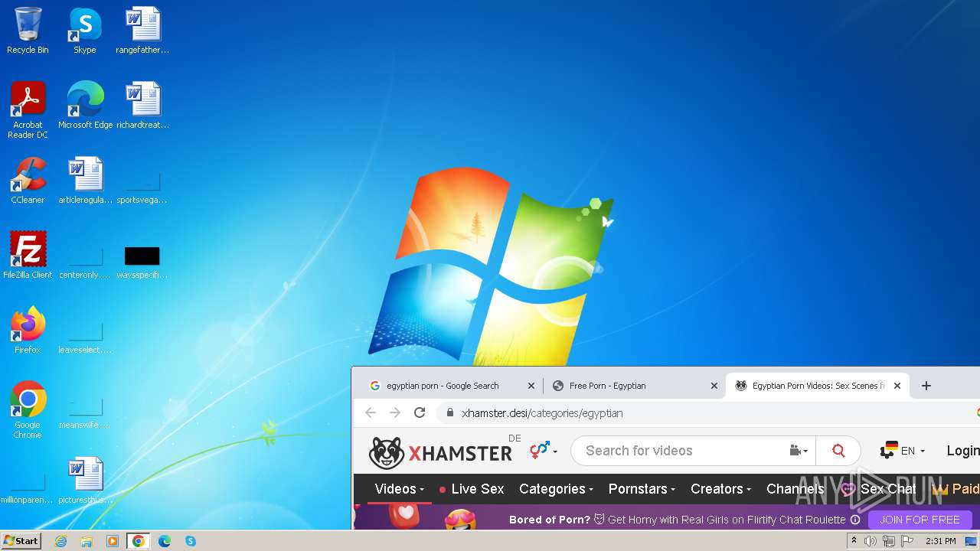Screen dimensions: 980x551
Task: Click the 2:31 PM taskbar clock
Action: [941, 541]
